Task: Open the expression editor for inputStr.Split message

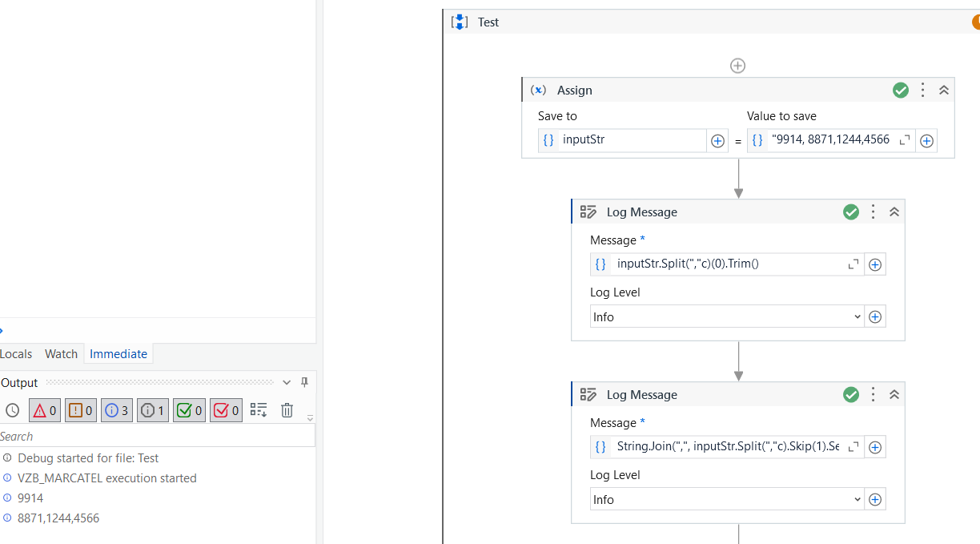Action: (853, 264)
